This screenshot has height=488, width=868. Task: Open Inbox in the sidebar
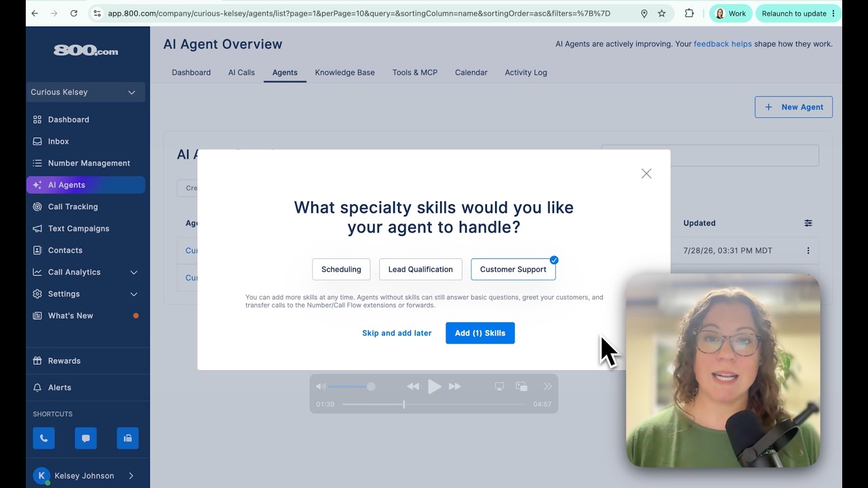coord(58,141)
